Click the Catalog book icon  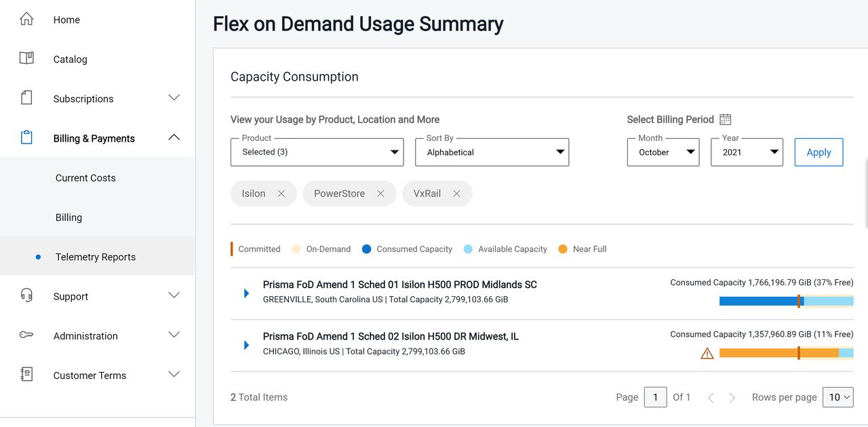(26, 58)
